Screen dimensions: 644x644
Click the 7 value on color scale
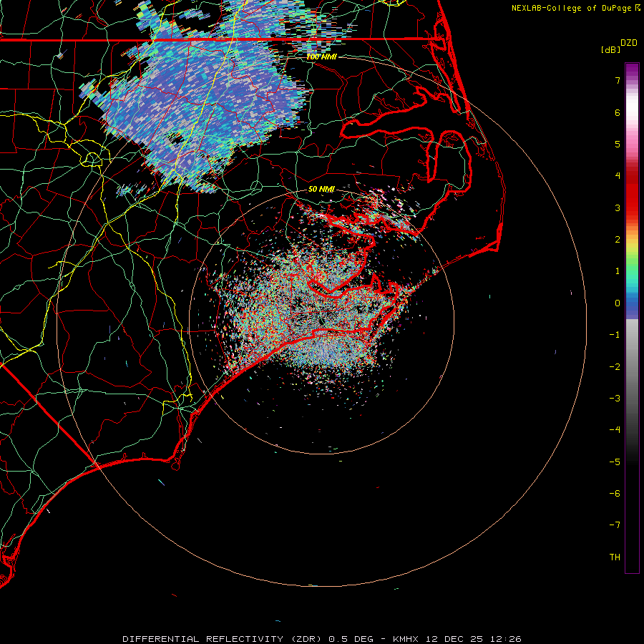[x=618, y=80]
